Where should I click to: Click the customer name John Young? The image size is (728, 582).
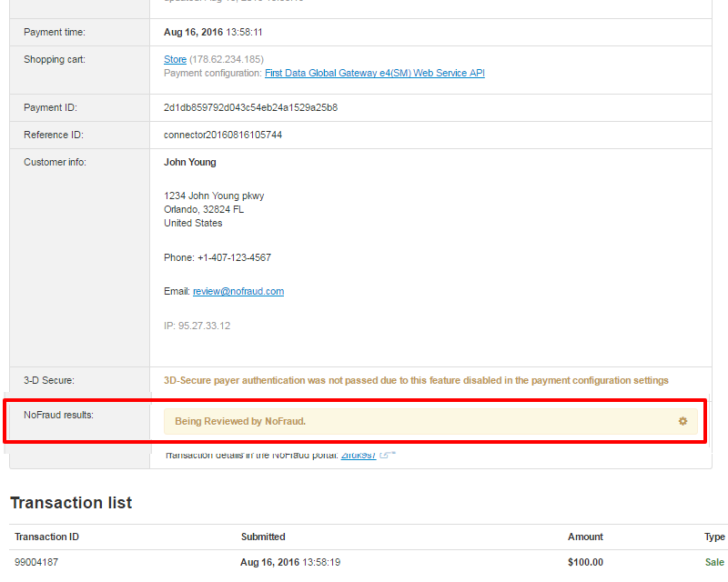[x=190, y=162]
